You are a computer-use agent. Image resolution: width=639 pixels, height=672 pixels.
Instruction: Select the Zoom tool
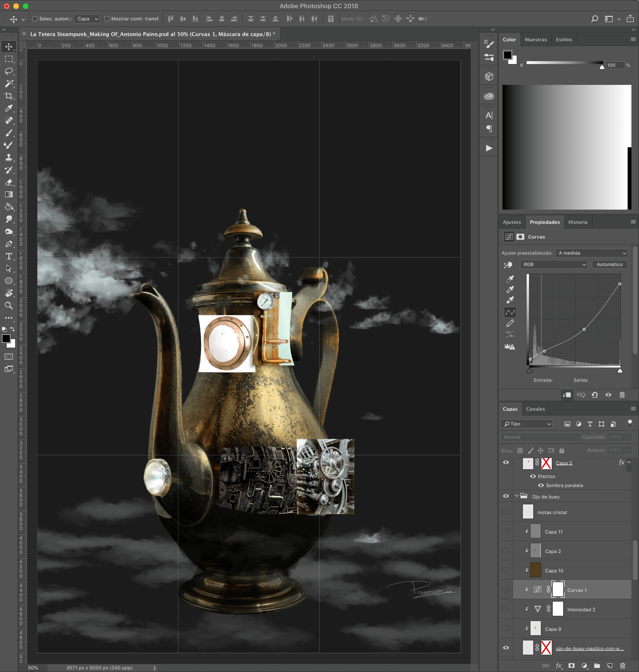tap(9, 305)
